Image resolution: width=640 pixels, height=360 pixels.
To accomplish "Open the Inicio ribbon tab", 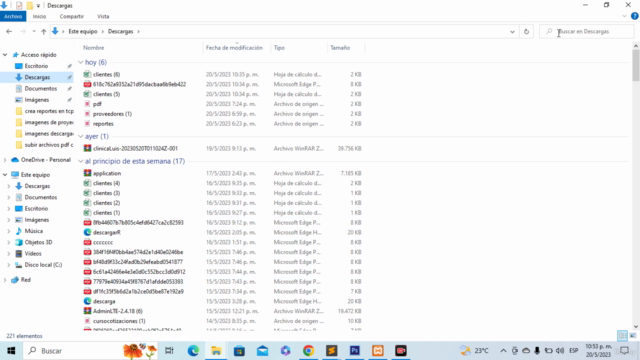I will coord(39,16).
